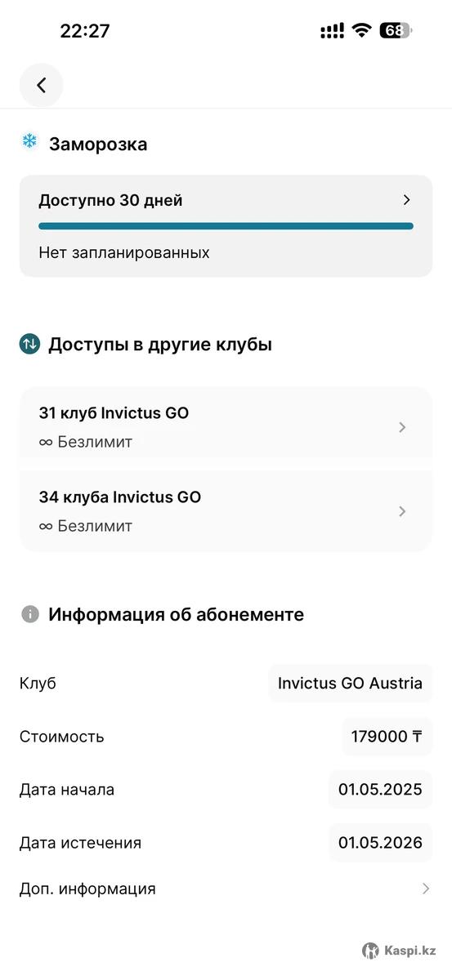Viewport: 452px width, 980px height.
Task: Tap the back arrow button
Action: pos(41,85)
